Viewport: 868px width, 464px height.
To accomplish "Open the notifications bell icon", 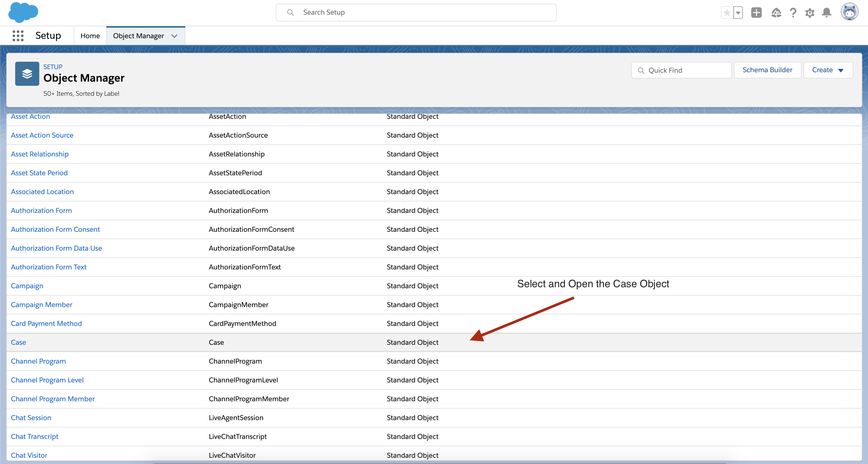I will coord(826,13).
